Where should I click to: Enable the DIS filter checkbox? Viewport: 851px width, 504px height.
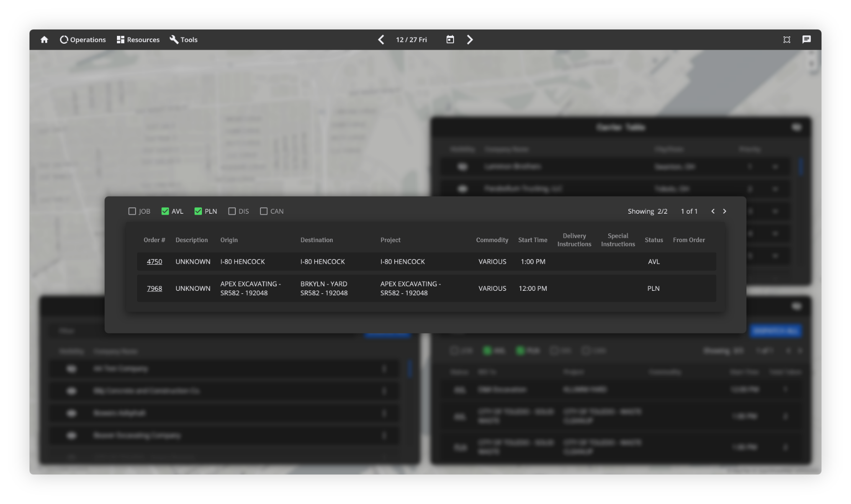point(232,211)
